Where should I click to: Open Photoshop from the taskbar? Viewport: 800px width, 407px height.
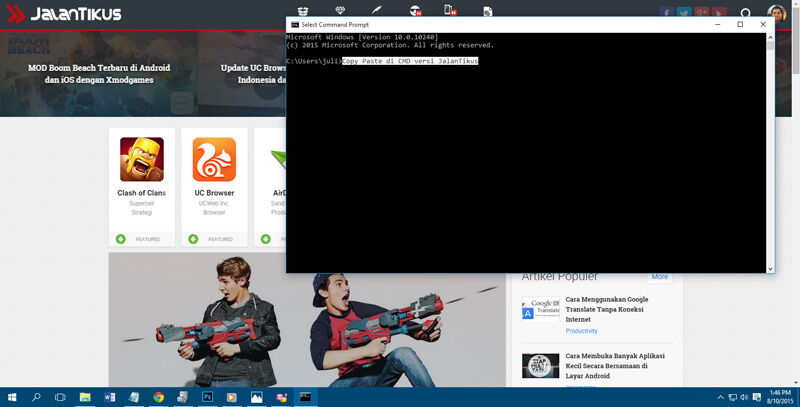[208, 397]
